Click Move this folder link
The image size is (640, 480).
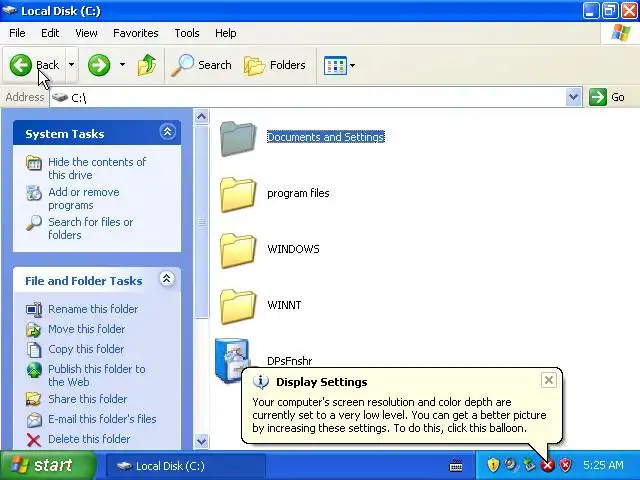(x=87, y=329)
